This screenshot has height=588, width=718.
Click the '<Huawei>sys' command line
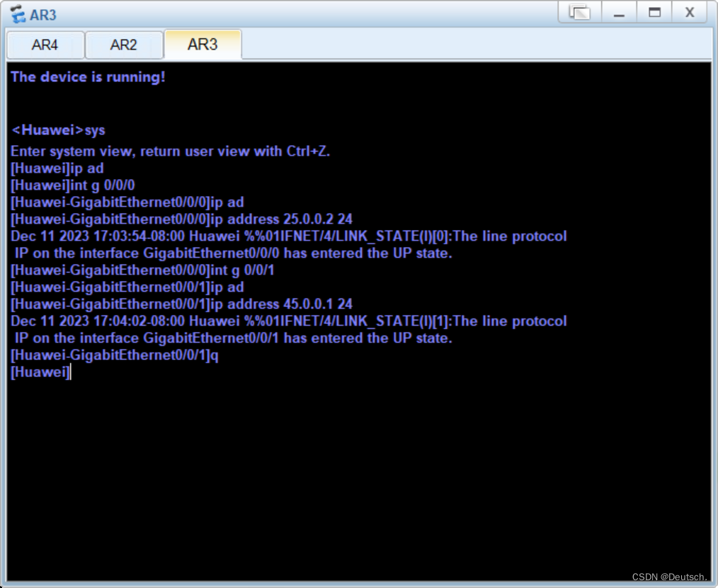click(x=58, y=130)
